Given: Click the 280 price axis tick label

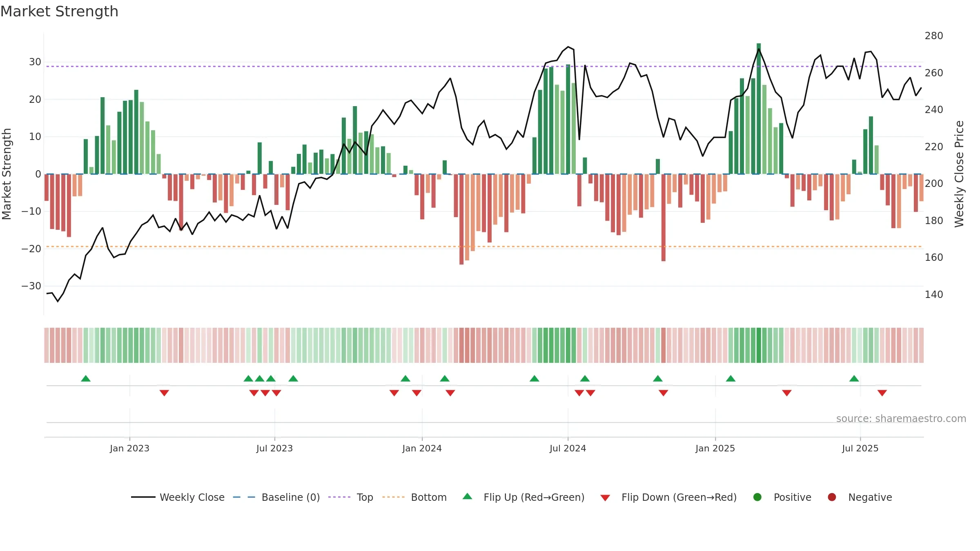Looking at the screenshot, I should (x=934, y=36).
